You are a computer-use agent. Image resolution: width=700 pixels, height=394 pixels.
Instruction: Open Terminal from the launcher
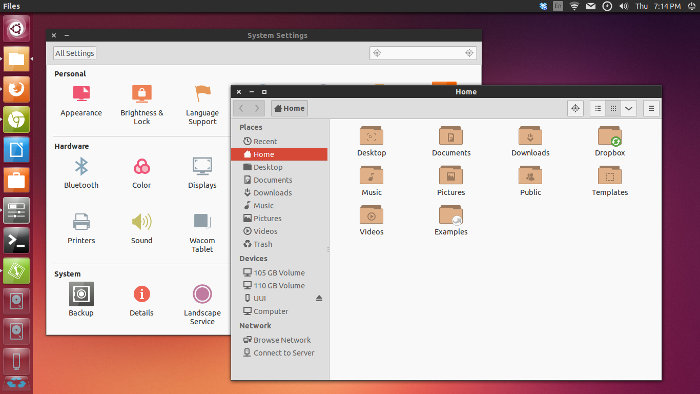[x=17, y=241]
